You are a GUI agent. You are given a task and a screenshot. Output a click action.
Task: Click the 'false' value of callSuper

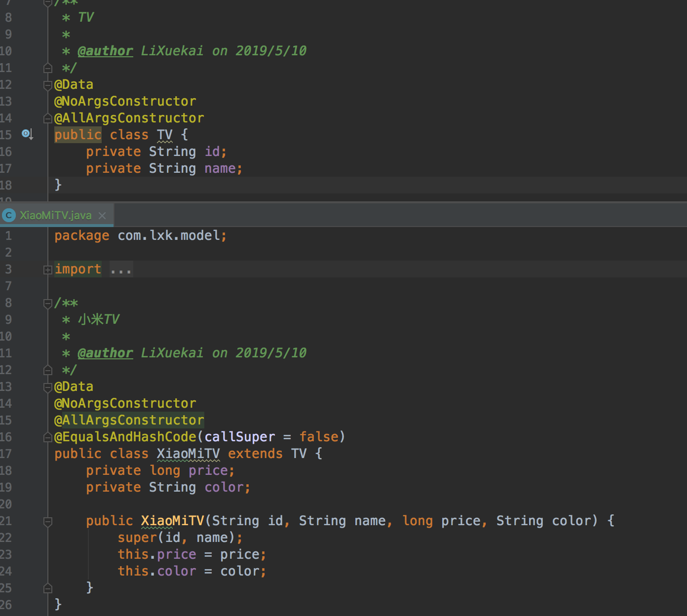pyautogui.click(x=319, y=437)
